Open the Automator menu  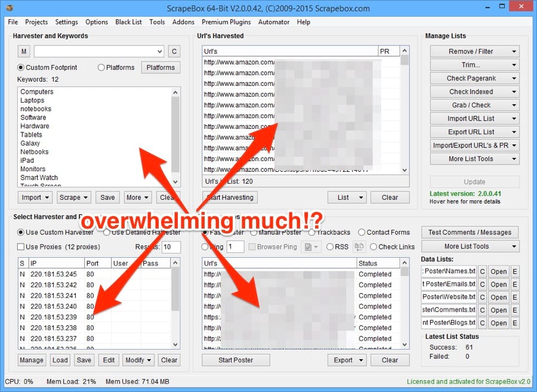[x=274, y=22]
